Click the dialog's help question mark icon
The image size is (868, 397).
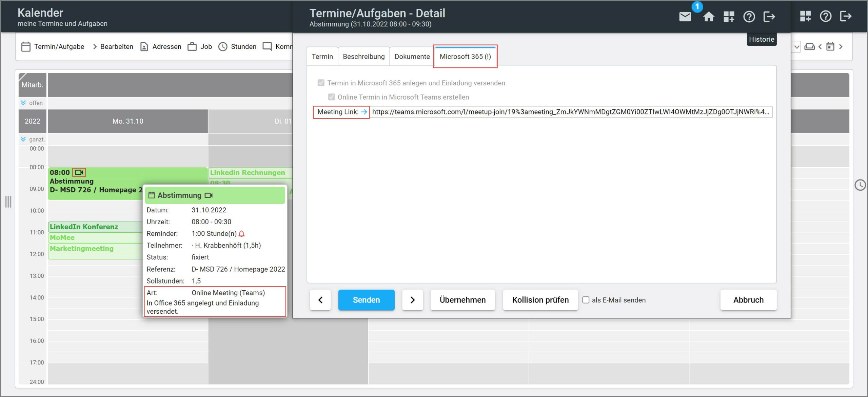749,16
